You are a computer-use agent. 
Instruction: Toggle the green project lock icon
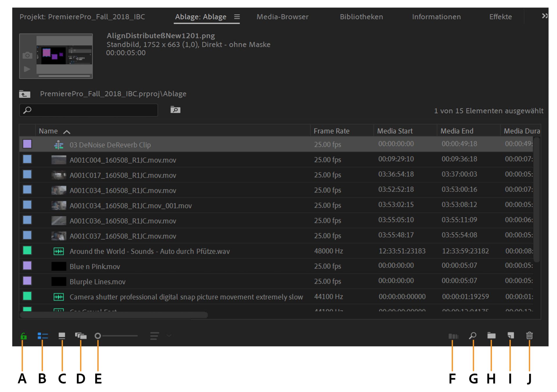coord(23,336)
